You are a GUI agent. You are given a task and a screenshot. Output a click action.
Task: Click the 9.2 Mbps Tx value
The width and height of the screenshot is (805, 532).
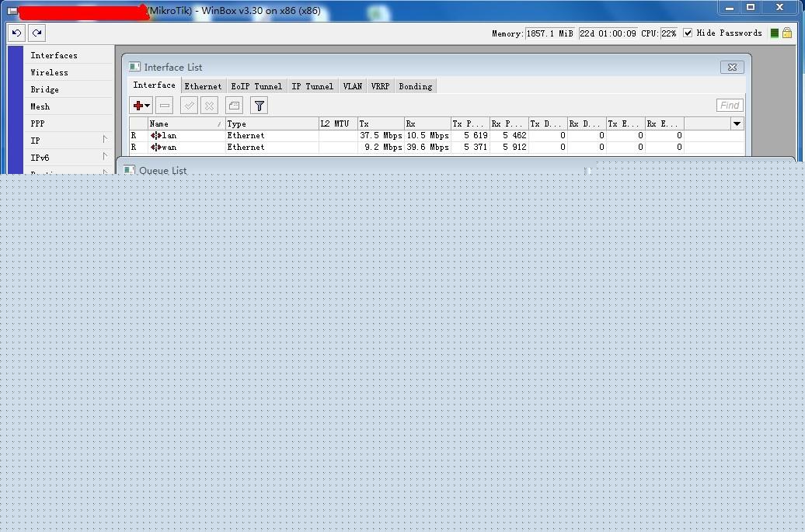[x=383, y=148]
